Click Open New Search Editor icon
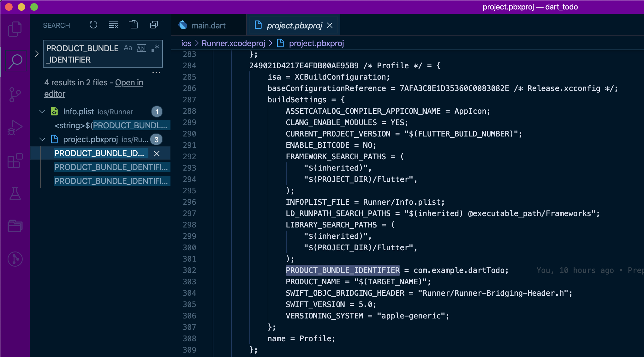Viewport: 644px width, 357px height. [x=134, y=25]
